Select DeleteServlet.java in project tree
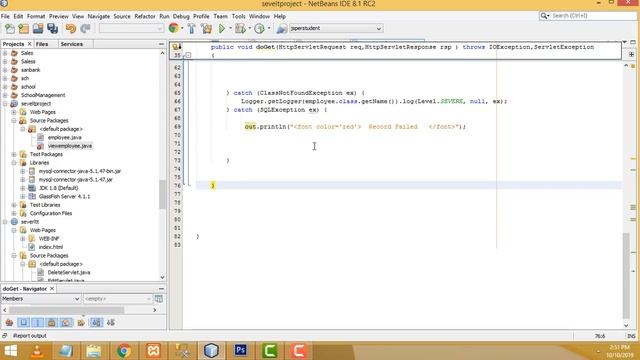640x360 pixels. click(x=69, y=272)
